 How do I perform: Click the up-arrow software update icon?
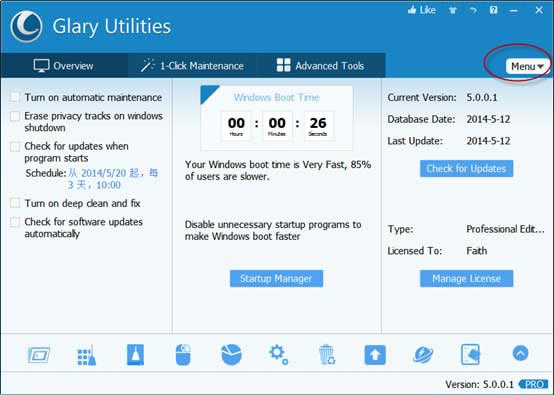(375, 355)
